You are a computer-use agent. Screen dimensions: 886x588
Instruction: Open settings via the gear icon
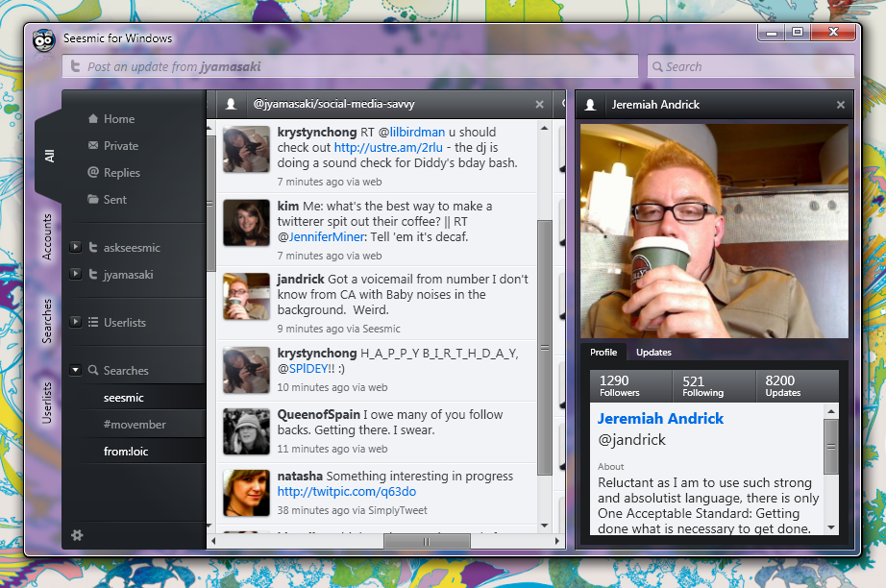tap(78, 535)
